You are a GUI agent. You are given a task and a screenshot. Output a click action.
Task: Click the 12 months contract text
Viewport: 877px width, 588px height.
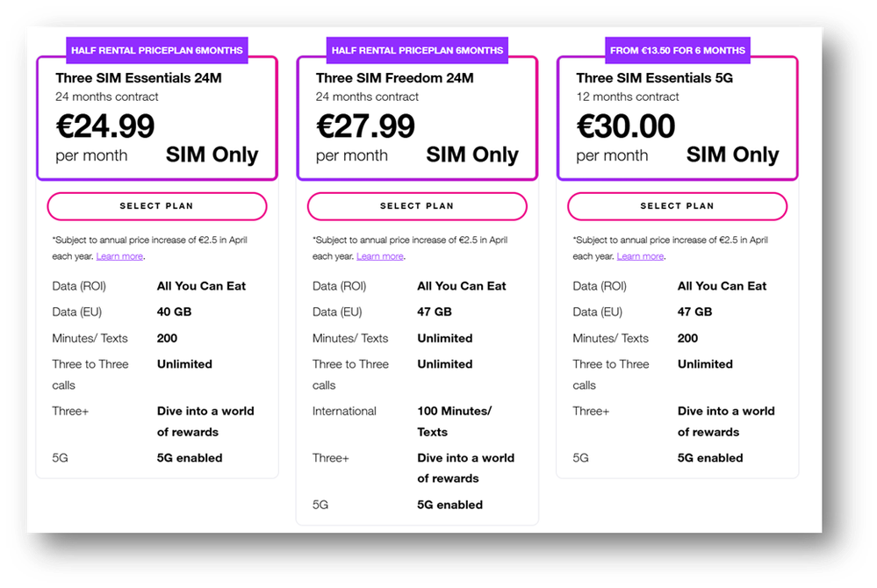click(x=628, y=97)
